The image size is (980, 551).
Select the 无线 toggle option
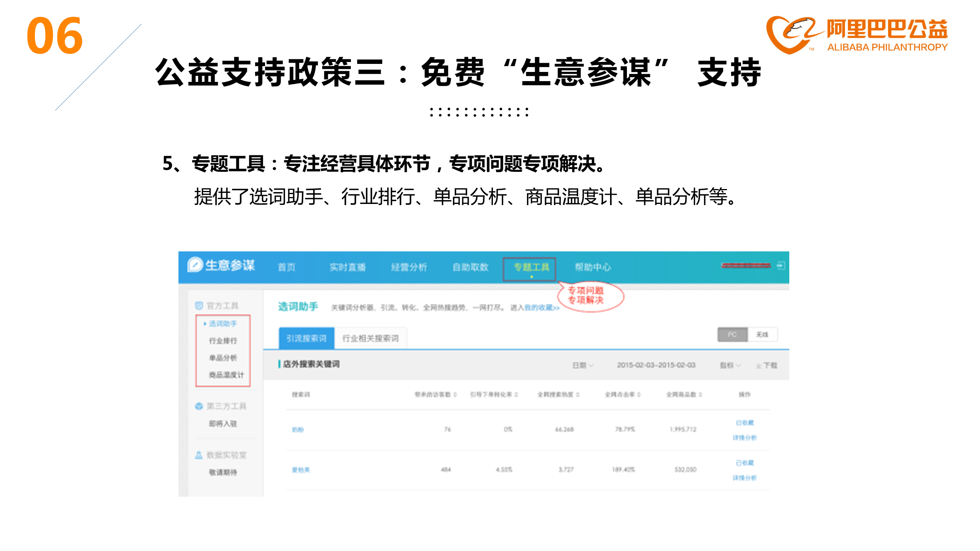point(762,334)
